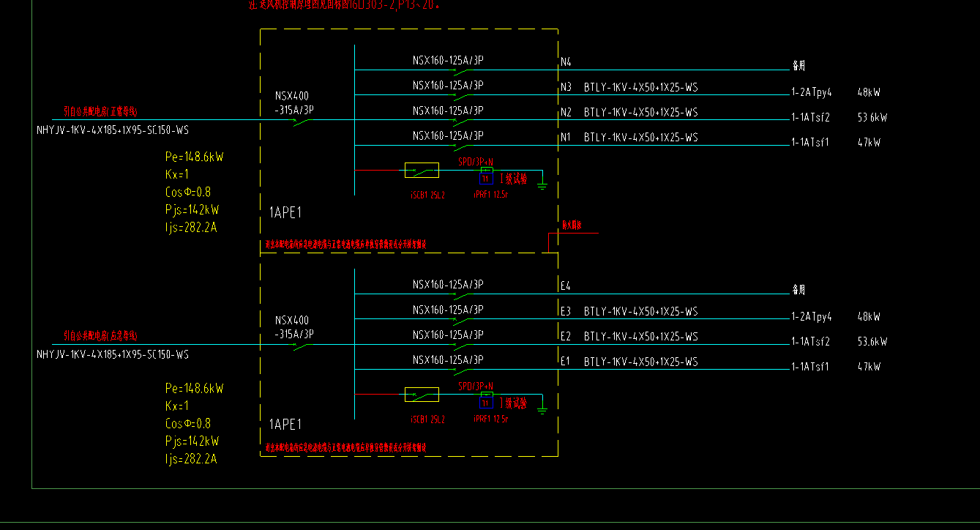Click 1-1ATsf2 at the E2 line end
This screenshot has width=980, height=530.
[x=811, y=342]
